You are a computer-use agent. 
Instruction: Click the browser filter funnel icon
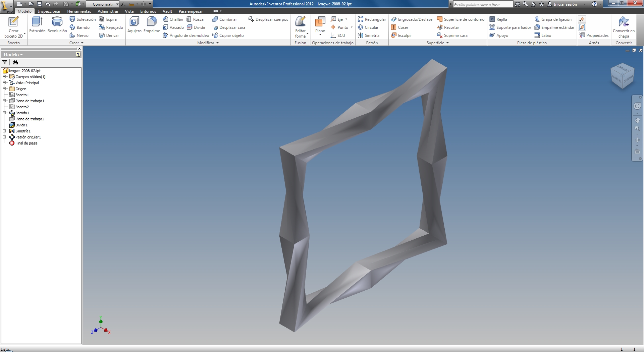[x=5, y=62]
